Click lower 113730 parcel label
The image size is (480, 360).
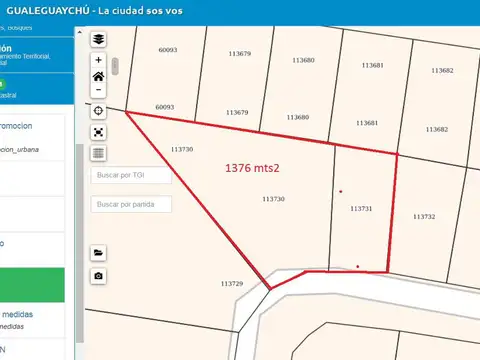[273, 199]
